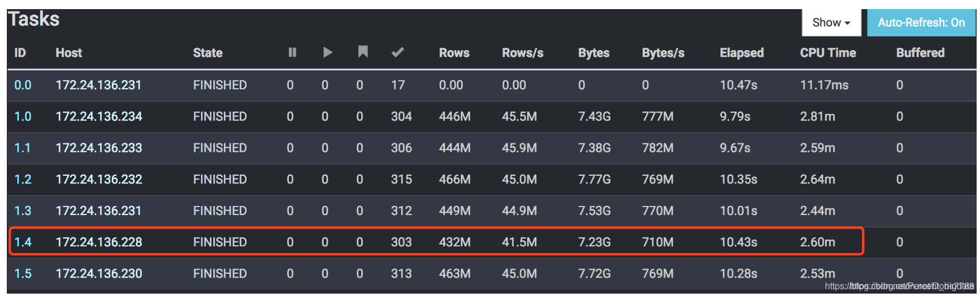Click bytes value 7.53G
The height and width of the screenshot is (297, 980).
[x=594, y=211]
